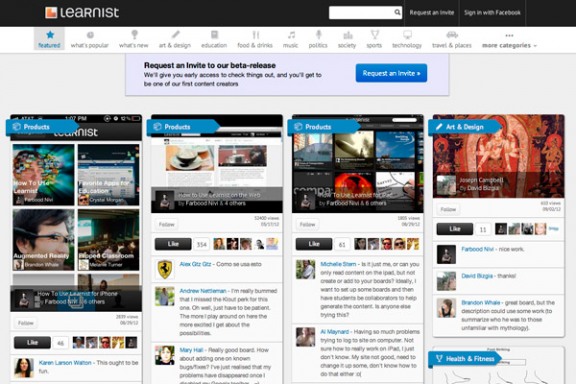Click the Learnist logo icon
The width and height of the screenshot is (576, 384).
(x=51, y=12)
